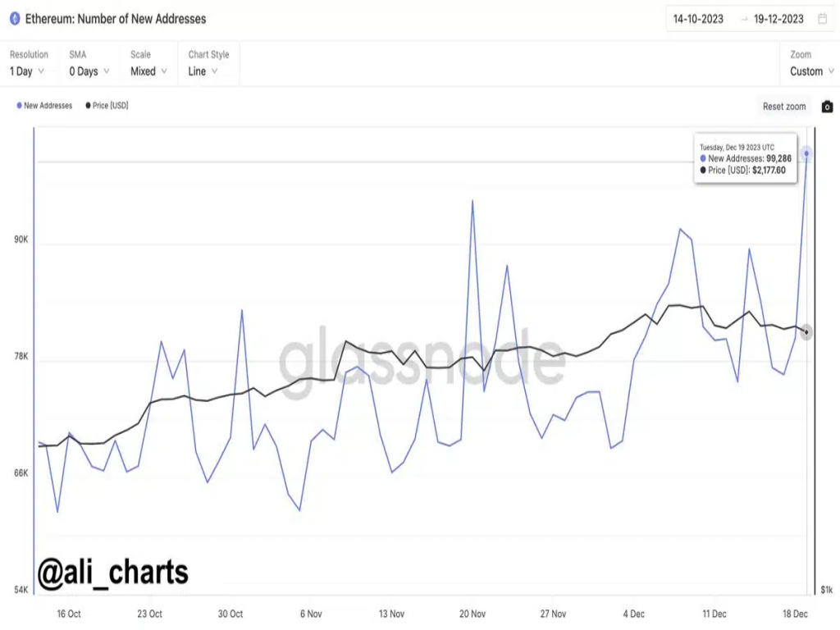Toggle the New Addresses series legend
The width and height of the screenshot is (840, 630).
tap(48, 106)
